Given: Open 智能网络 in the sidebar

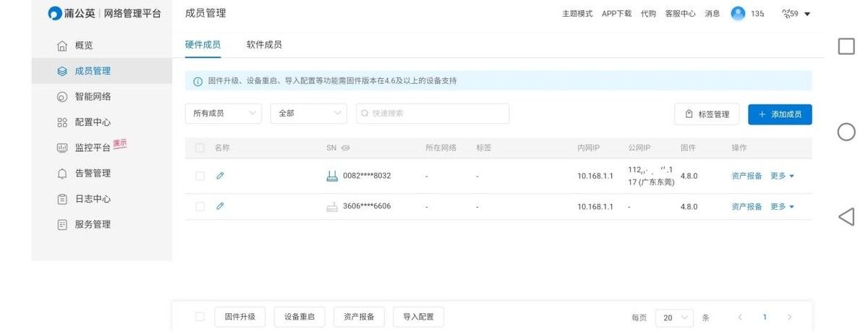Looking at the screenshot, I should (x=93, y=96).
